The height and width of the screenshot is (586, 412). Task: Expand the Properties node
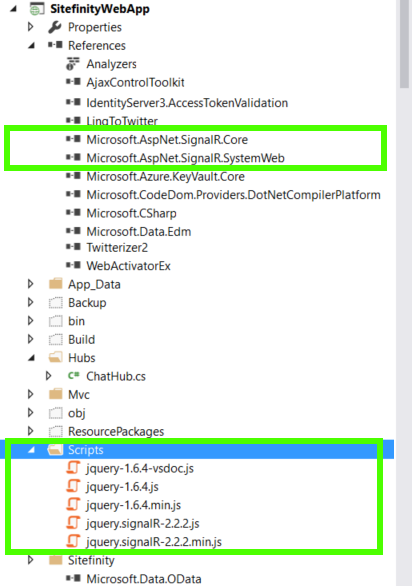pyautogui.click(x=31, y=27)
